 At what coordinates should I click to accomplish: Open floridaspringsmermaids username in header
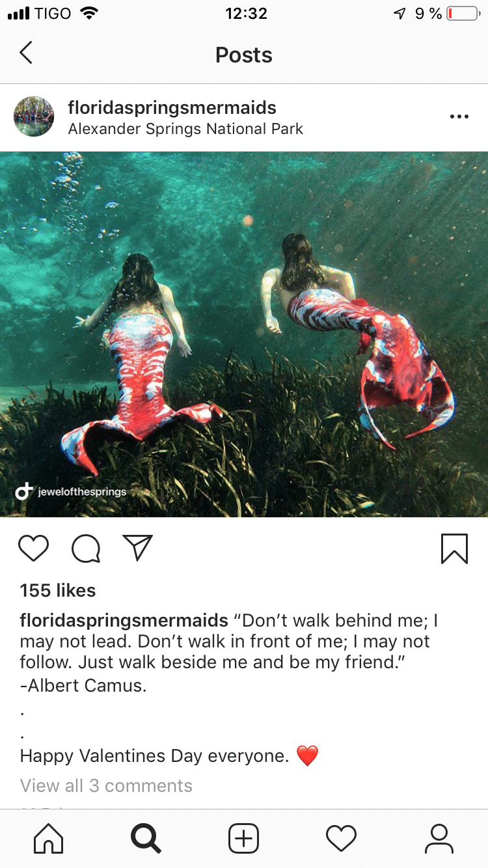[x=172, y=107]
